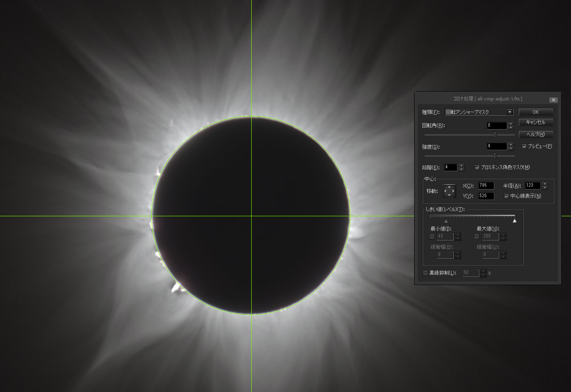Click the 強度(S) value field
Viewport: 571px width, 392px height.
click(x=497, y=146)
